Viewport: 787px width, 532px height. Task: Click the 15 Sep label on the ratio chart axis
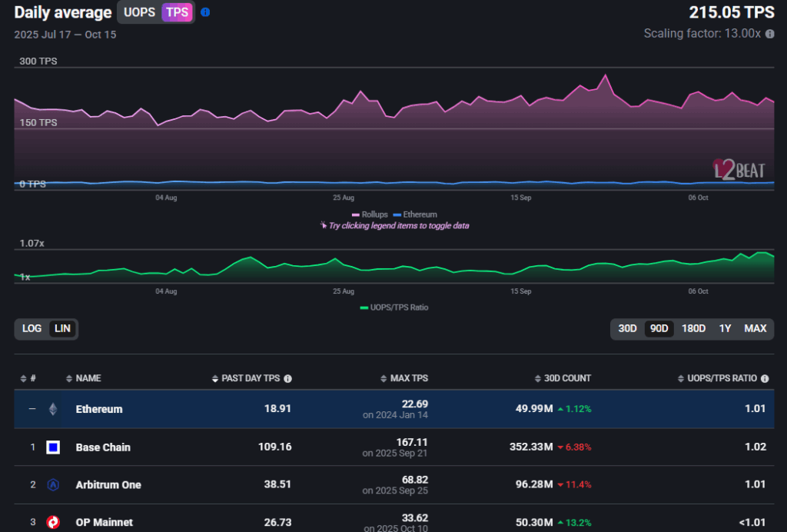521,291
